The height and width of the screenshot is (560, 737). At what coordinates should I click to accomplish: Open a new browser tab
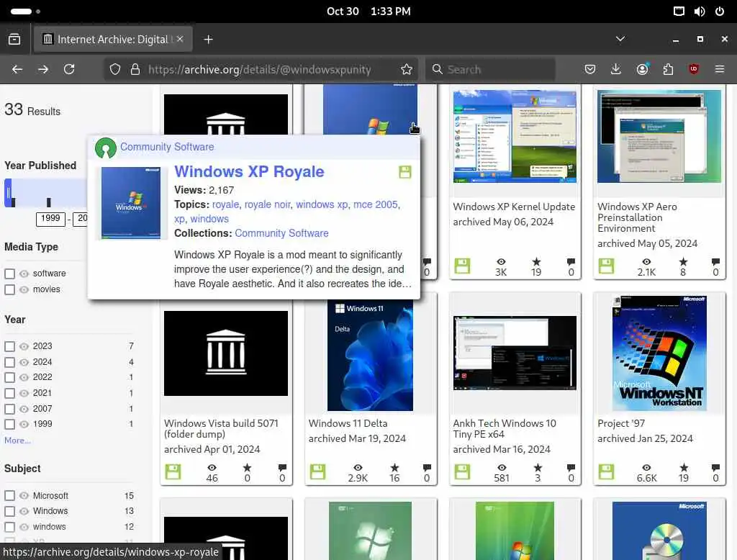(x=208, y=40)
